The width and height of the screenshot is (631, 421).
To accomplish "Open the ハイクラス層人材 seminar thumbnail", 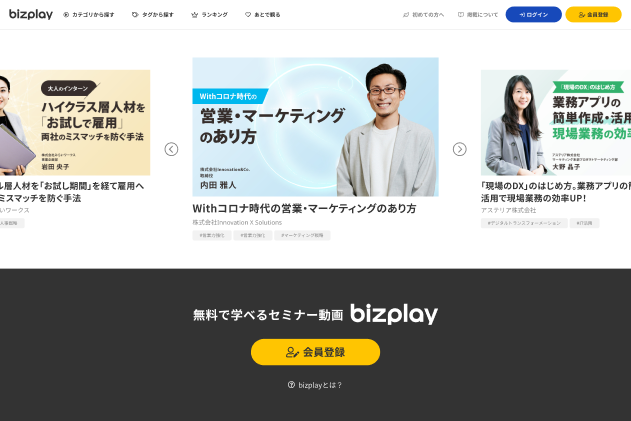I will pyautogui.click(x=75, y=123).
